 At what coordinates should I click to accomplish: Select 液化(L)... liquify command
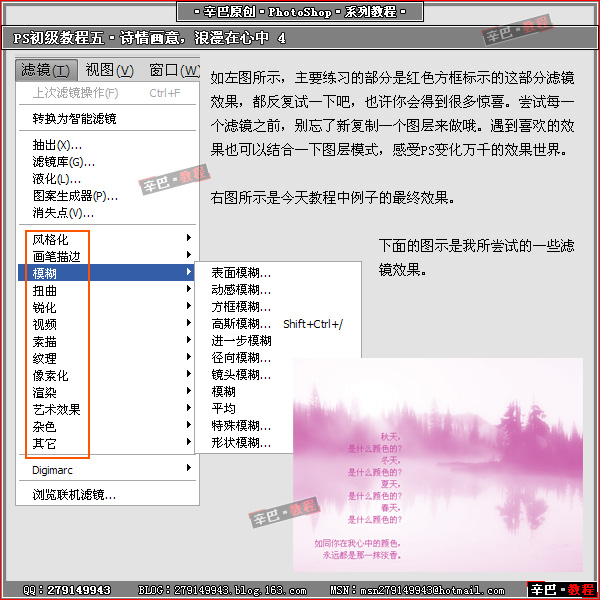tap(57, 178)
